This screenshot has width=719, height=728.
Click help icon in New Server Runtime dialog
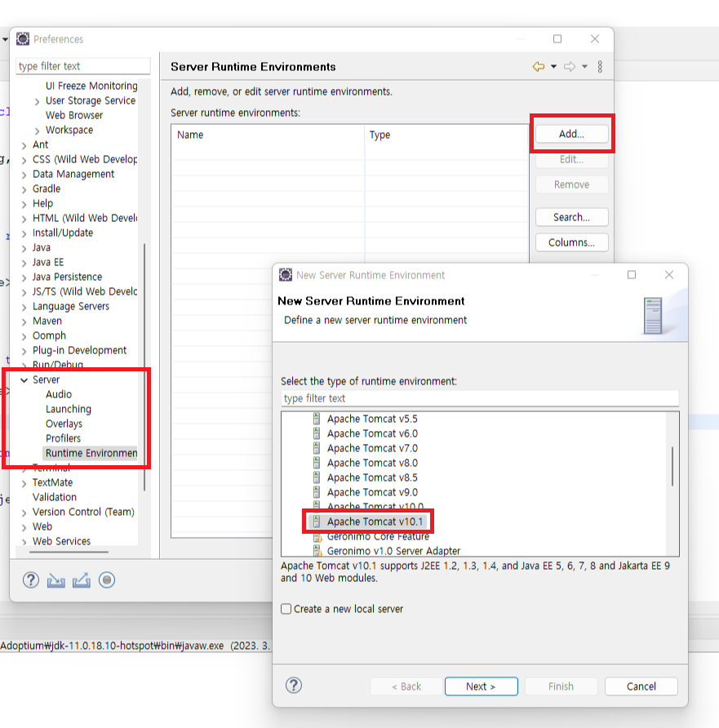pyautogui.click(x=294, y=686)
